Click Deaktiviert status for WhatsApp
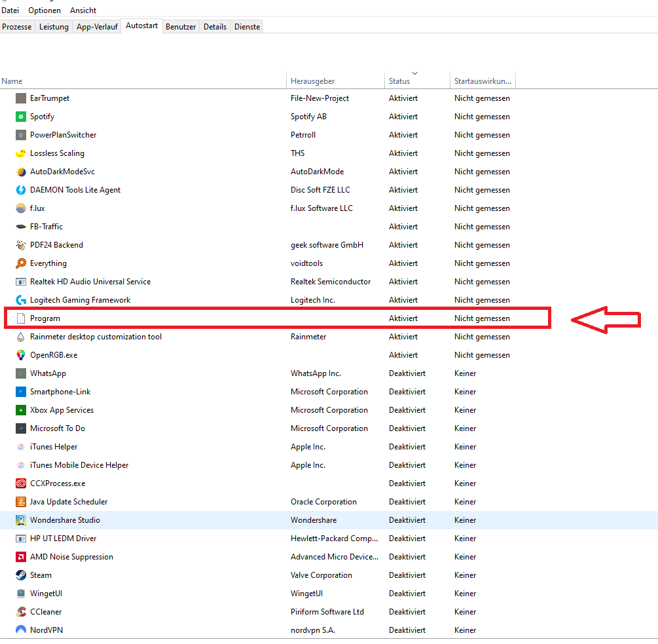This screenshot has width=658, height=644. pos(407,373)
